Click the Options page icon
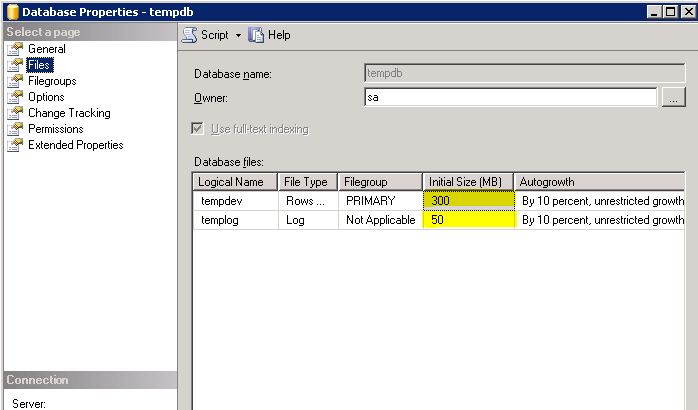This screenshot has width=698, height=410. (x=15, y=97)
